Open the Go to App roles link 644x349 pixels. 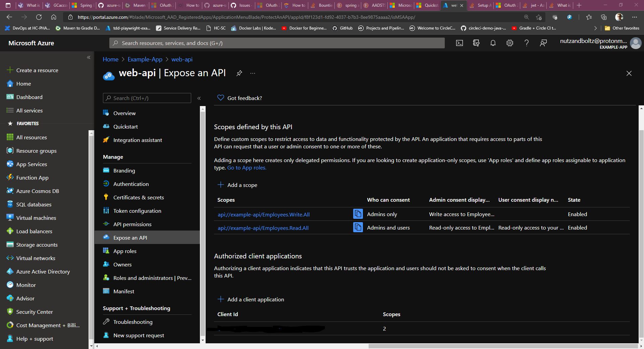tap(247, 167)
